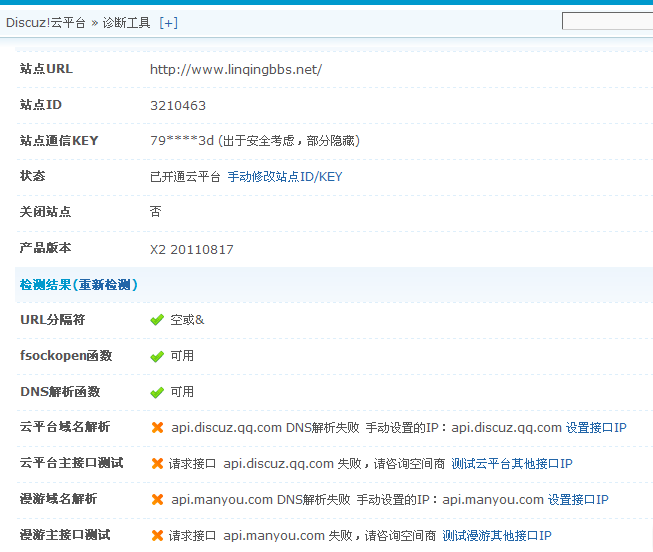Open 设置接口IP link in 漫游域名解析 row
The image size is (653, 552).
(x=578, y=499)
